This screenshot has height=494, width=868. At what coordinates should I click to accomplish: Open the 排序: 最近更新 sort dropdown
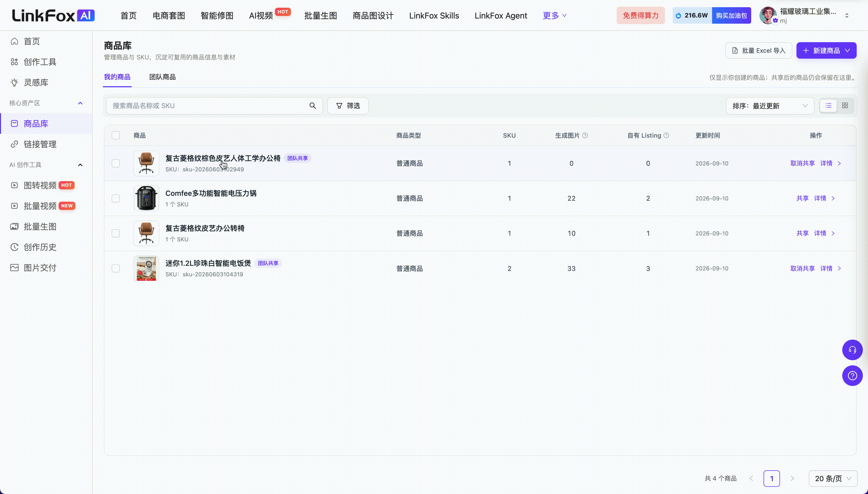[770, 106]
